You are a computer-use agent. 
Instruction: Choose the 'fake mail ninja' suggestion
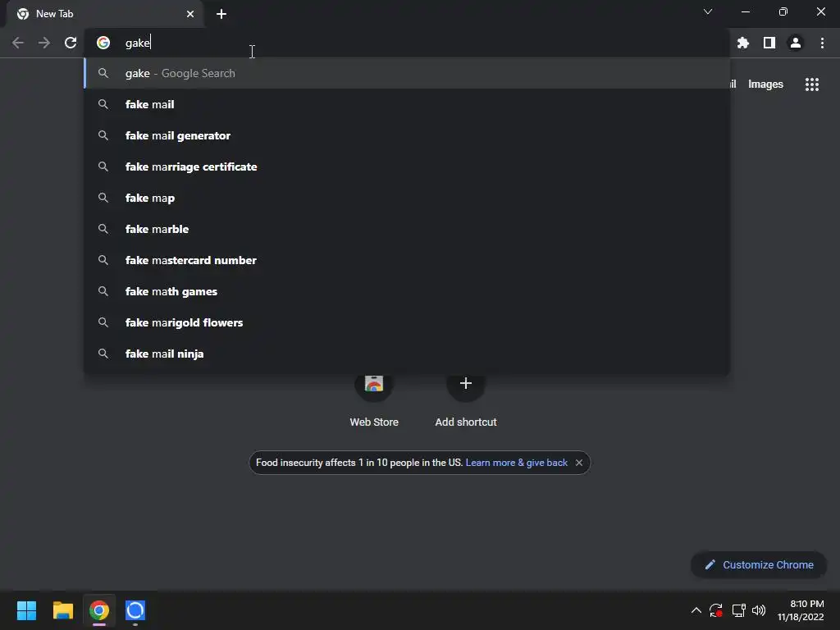[407, 354]
